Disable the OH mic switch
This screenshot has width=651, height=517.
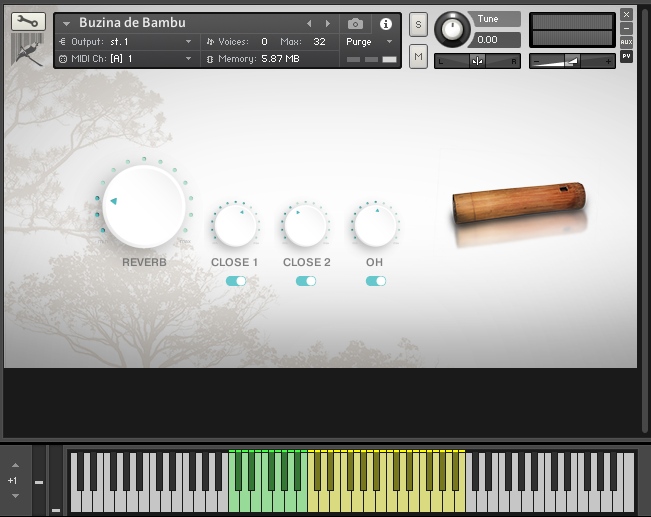pos(376,282)
